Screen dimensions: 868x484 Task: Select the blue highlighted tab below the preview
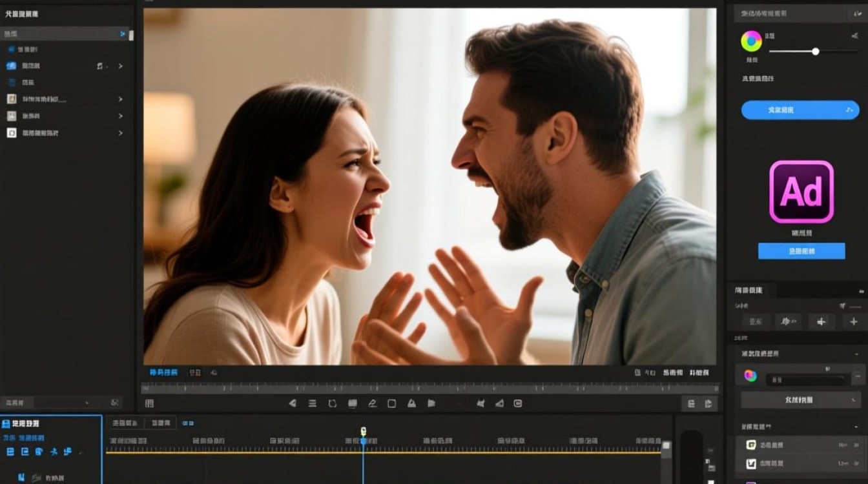pos(163,372)
